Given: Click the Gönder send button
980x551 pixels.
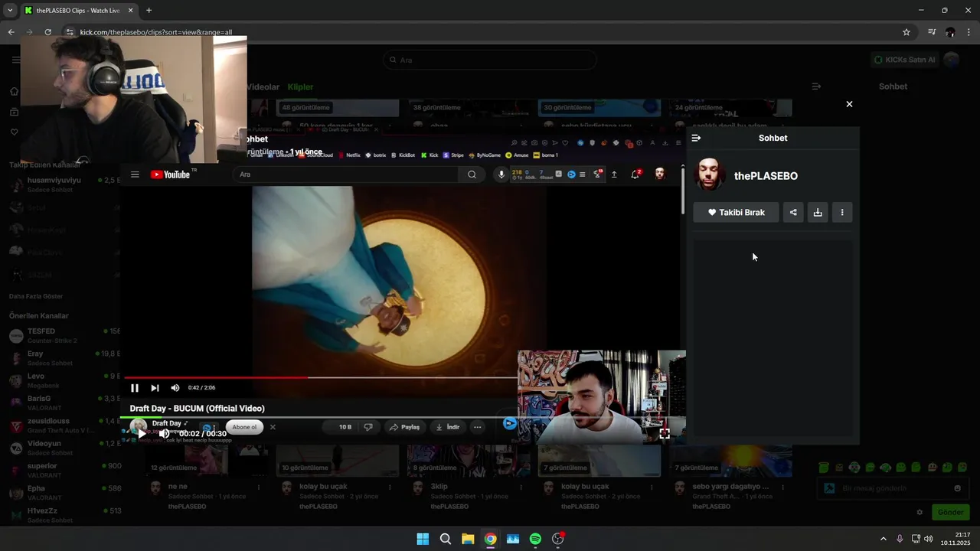Looking at the screenshot, I should click(x=950, y=512).
